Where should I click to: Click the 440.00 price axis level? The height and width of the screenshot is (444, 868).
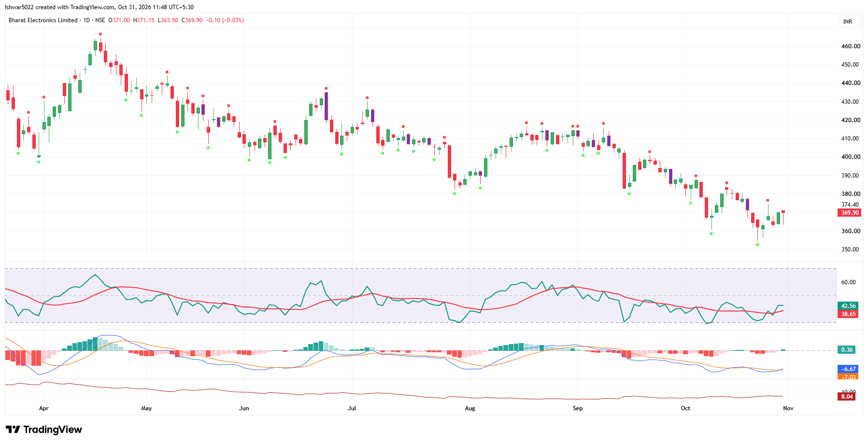(x=851, y=83)
